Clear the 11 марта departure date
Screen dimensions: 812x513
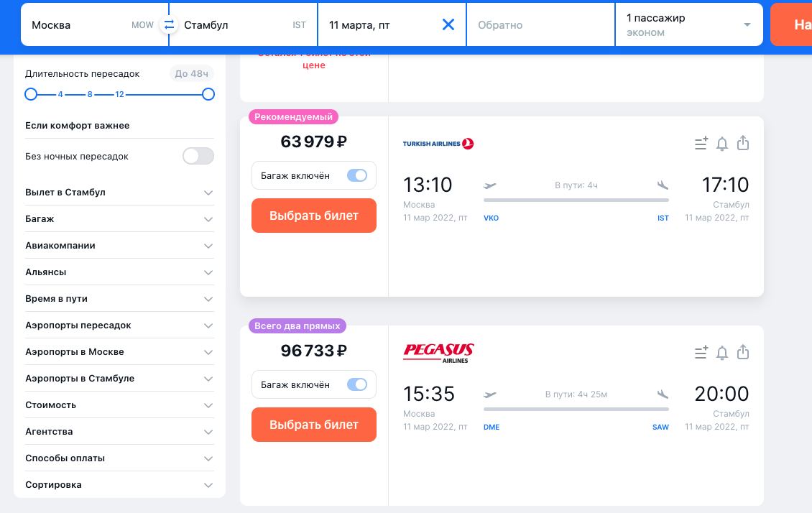click(x=448, y=24)
